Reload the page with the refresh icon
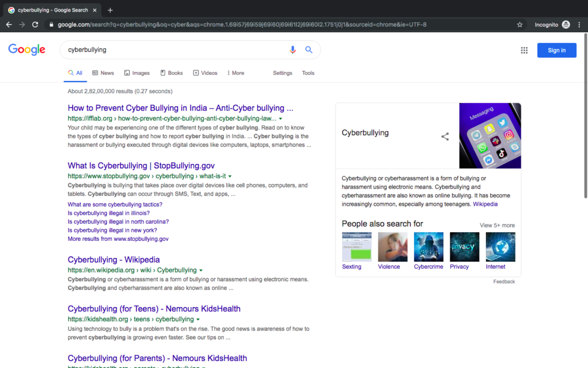The width and height of the screenshot is (588, 368). (x=35, y=25)
